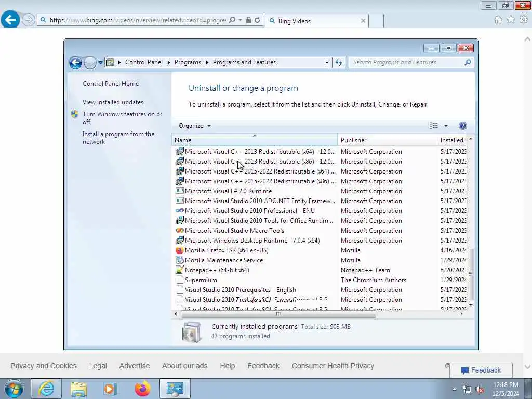This screenshot has width=532, height=399.
Task: Open the Organize menu
Action: point(195,126)
